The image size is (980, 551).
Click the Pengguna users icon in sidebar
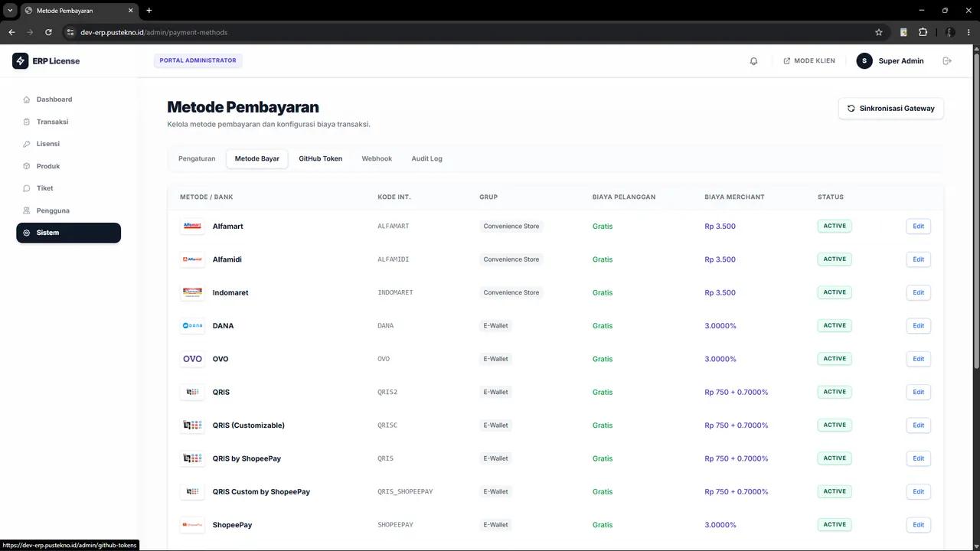(27, 210)
